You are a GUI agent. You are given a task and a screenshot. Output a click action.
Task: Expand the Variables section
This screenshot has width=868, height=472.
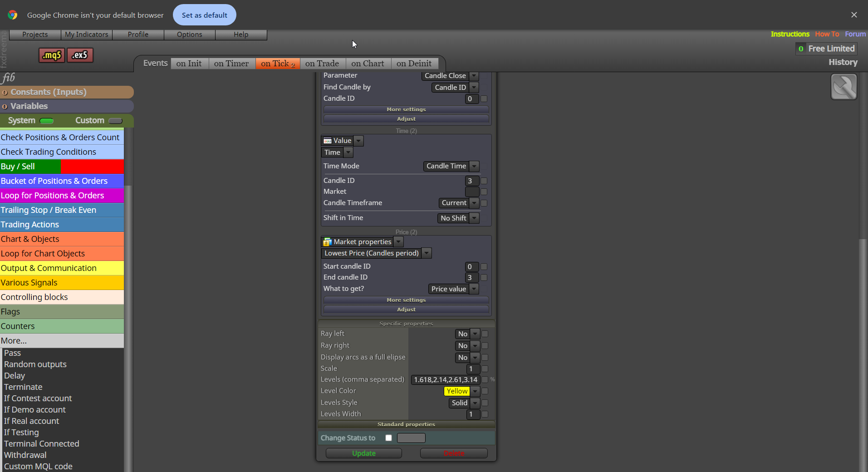click(x=67, y=106)
